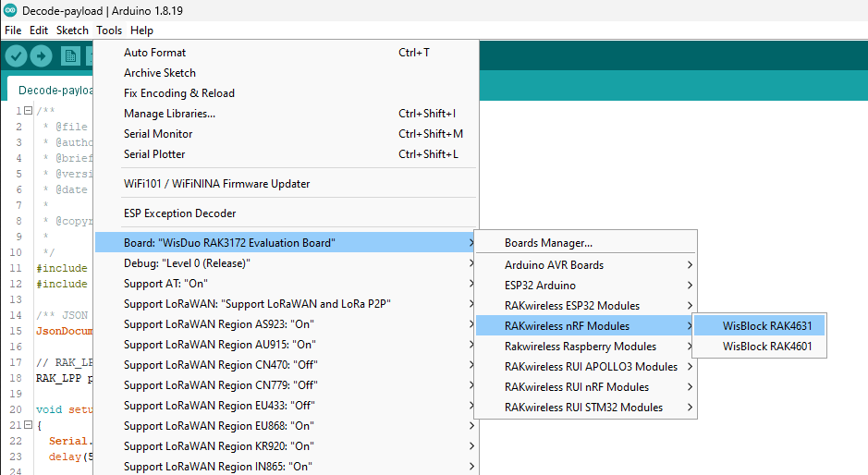Open Boards Manager from the submenu
The image size is (868, 475).
click(548, 243)
